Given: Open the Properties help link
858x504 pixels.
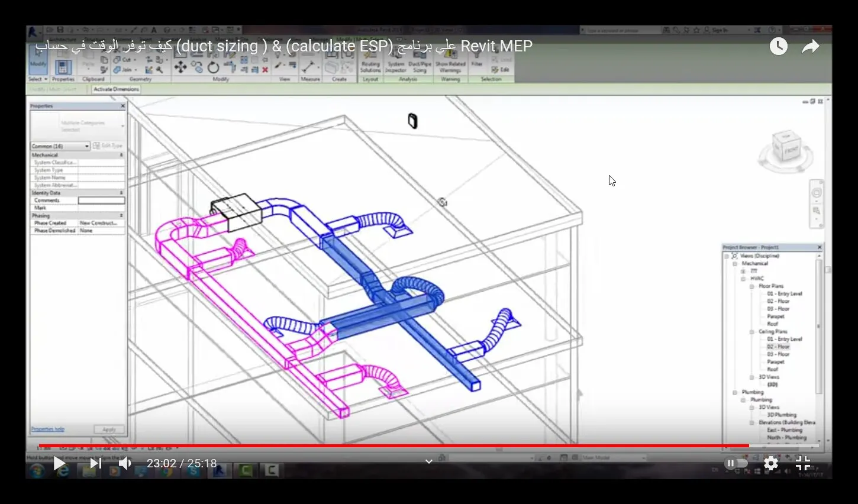Looking at the screenshot, I should (x=48, y=429).
